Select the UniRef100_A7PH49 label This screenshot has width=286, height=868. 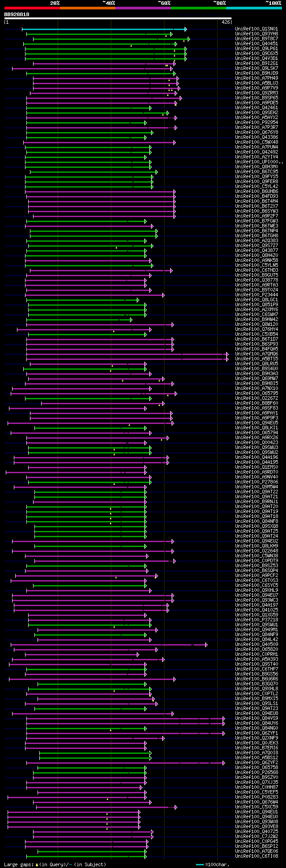click(x=257, y=78)
